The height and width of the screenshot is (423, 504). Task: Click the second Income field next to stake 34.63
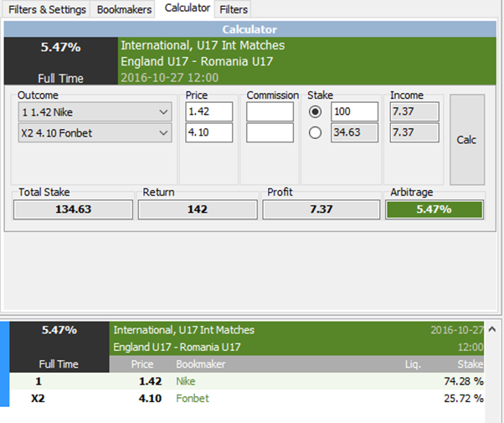[414, 132]
